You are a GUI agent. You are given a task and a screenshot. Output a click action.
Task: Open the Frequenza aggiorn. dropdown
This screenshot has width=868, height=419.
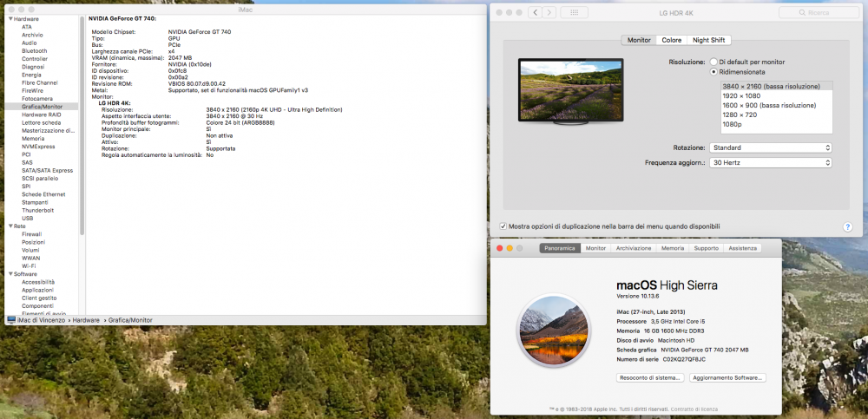pyautogui.click(x=771, y=163)
